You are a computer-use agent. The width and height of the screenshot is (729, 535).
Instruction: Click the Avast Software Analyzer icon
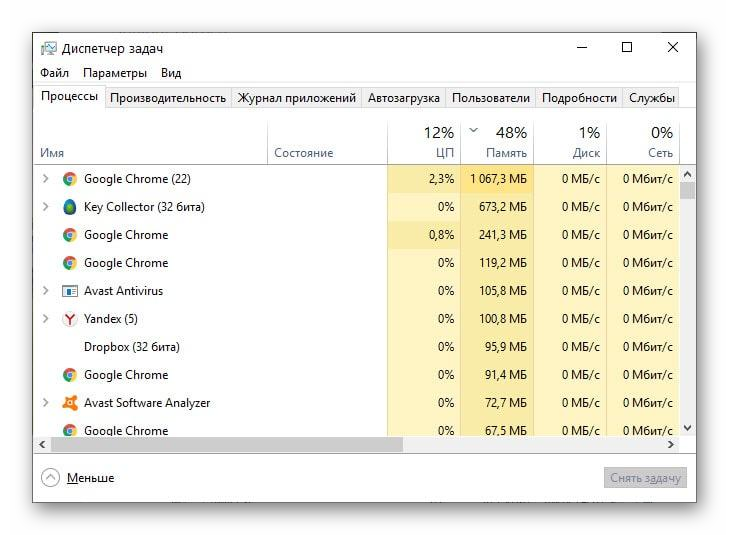(70, 403)
